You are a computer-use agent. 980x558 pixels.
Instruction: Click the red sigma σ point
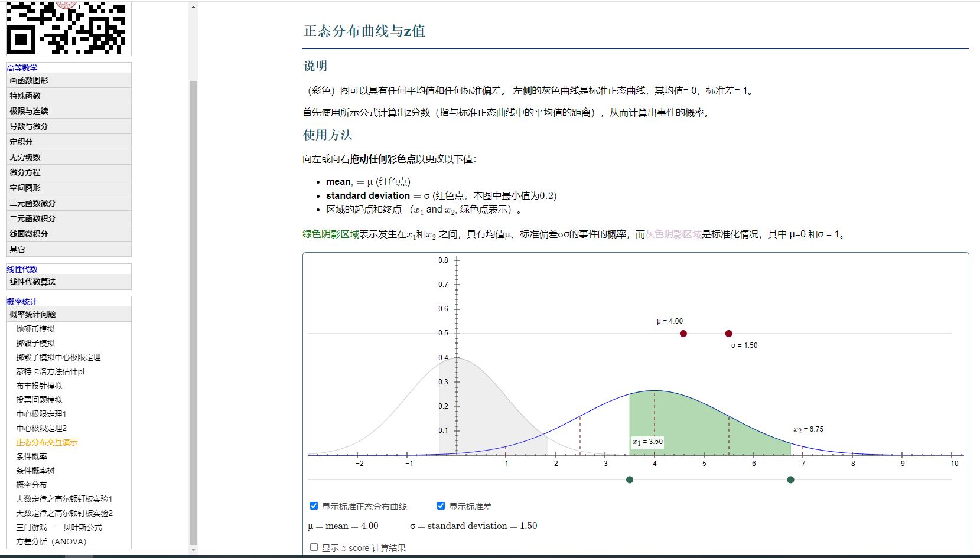click(728, 334)
